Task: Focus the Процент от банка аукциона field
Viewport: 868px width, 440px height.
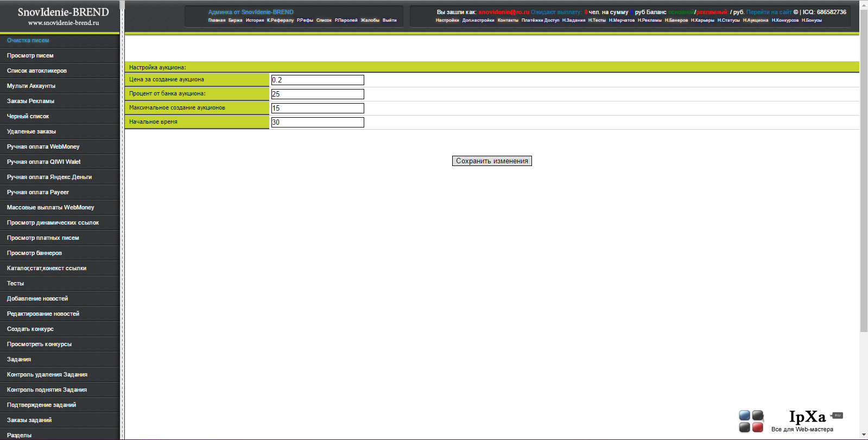Action: 318,94
